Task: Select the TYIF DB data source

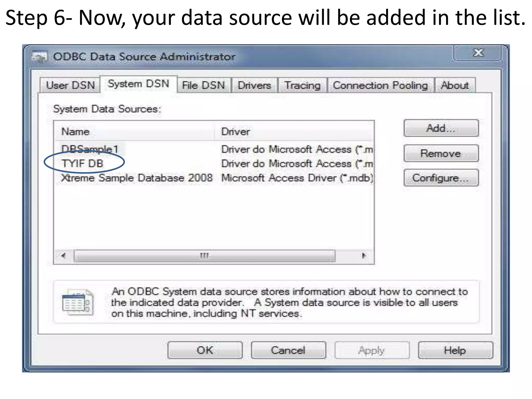Action: [x=83, y=164]
